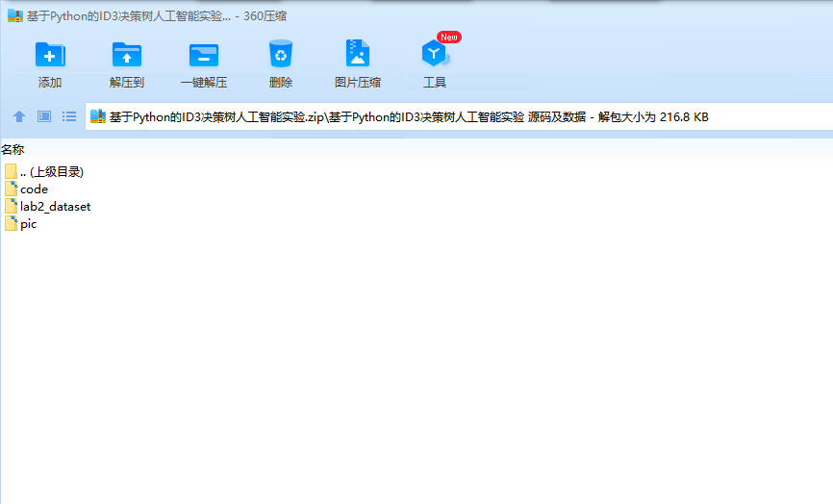Click the archive icon in path bar

[98, 116]
